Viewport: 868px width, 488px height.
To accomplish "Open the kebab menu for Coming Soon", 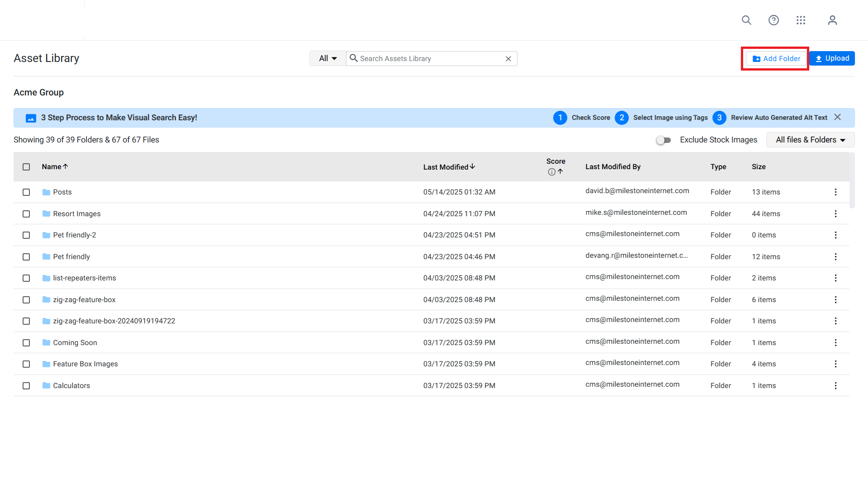I will [835, 343].
